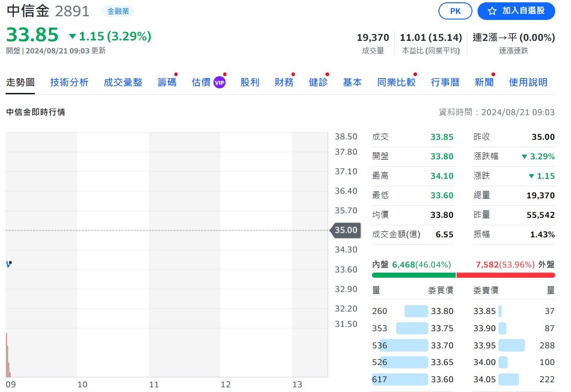Click the 35.00 yesterday-close marker on the chart

pos(345,229)
